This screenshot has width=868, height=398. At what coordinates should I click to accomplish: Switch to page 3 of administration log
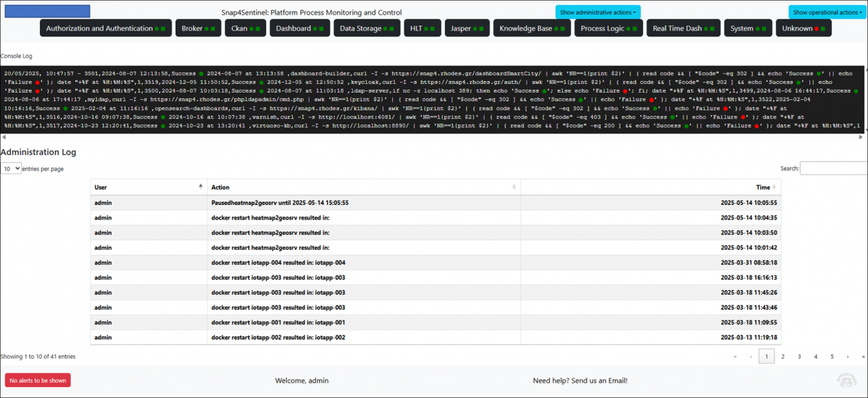[799, 356]
